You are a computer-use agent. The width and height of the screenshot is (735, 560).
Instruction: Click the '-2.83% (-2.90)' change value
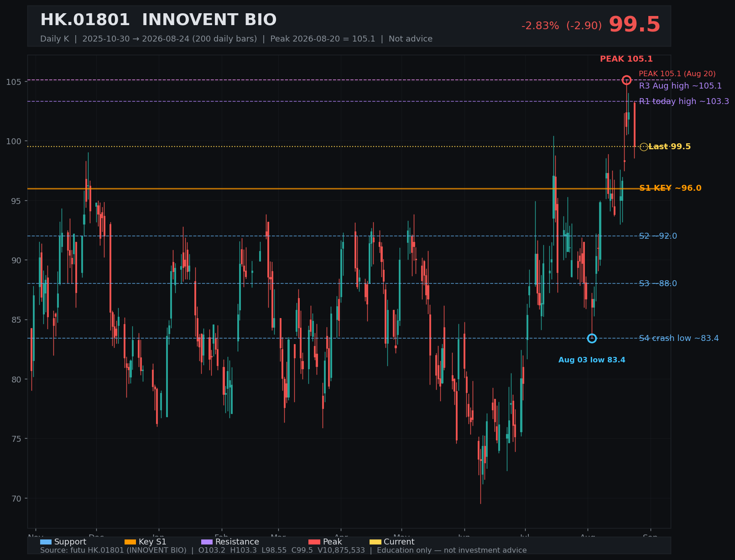click(x=562, y=26)
